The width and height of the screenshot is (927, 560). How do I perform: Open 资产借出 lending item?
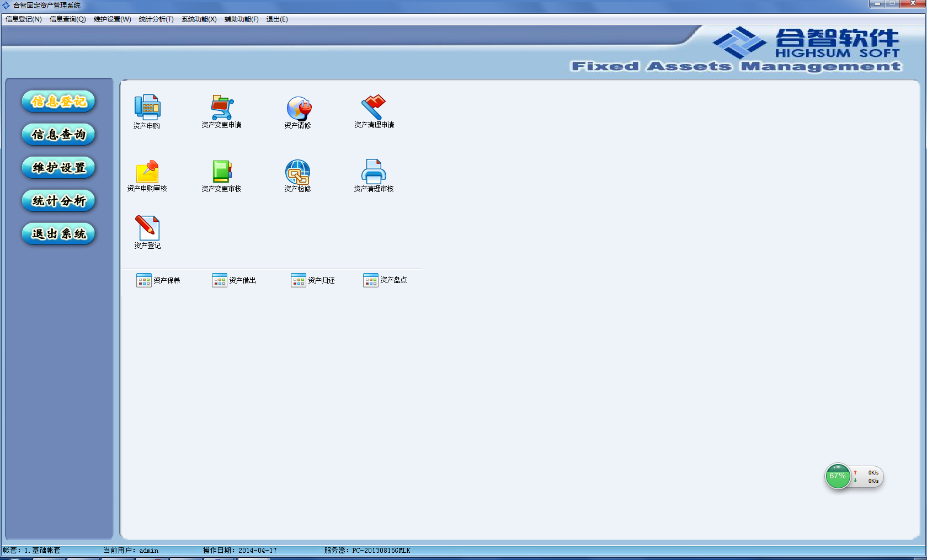tap(234, 280)
